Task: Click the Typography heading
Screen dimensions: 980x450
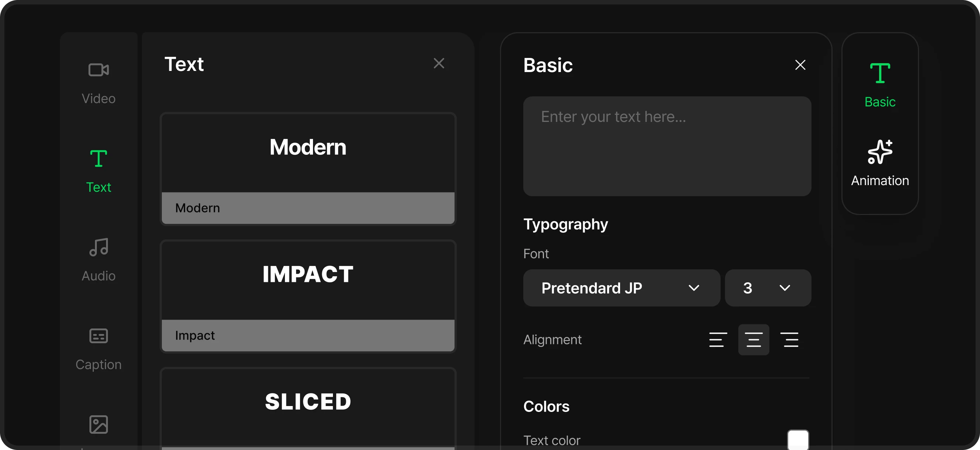Action: (x=565, y=225)
